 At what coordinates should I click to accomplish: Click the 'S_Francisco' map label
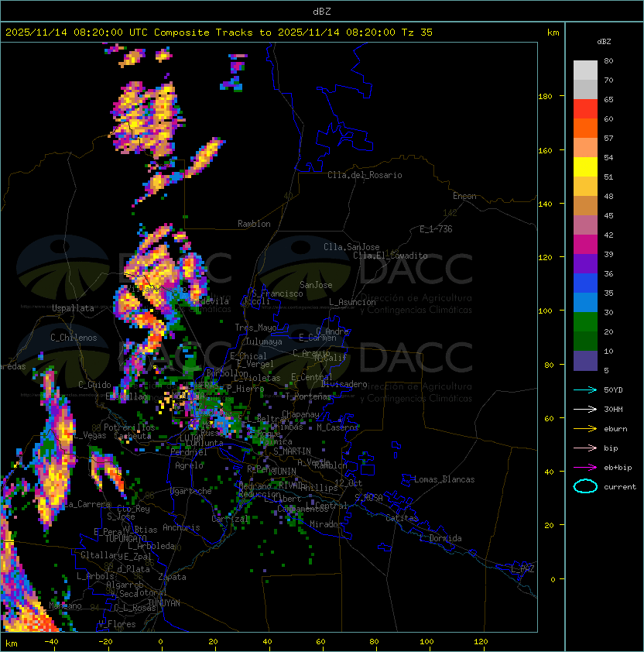[x=277, y=293]
